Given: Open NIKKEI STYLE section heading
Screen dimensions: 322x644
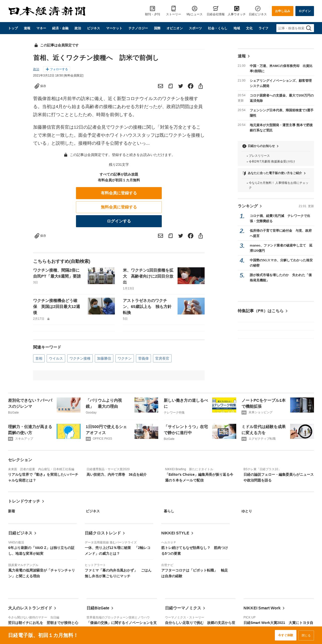Looking at the screenshot, I should point(177,533).
